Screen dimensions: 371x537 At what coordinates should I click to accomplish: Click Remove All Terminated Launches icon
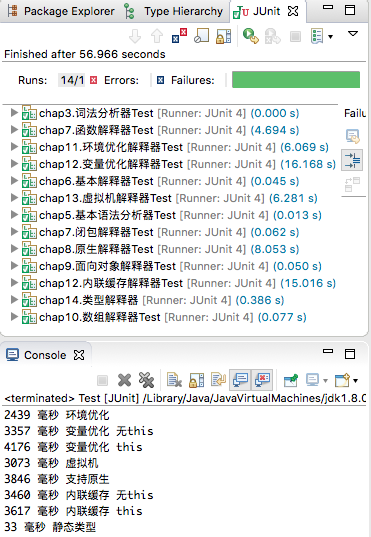coord(146,380)
